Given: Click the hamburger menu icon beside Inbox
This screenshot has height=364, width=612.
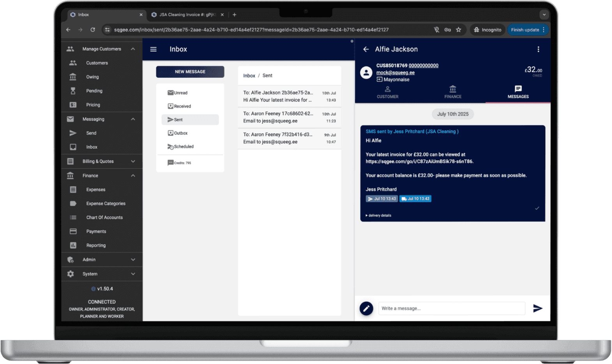Looking at the screenshot, I should 153,49.
